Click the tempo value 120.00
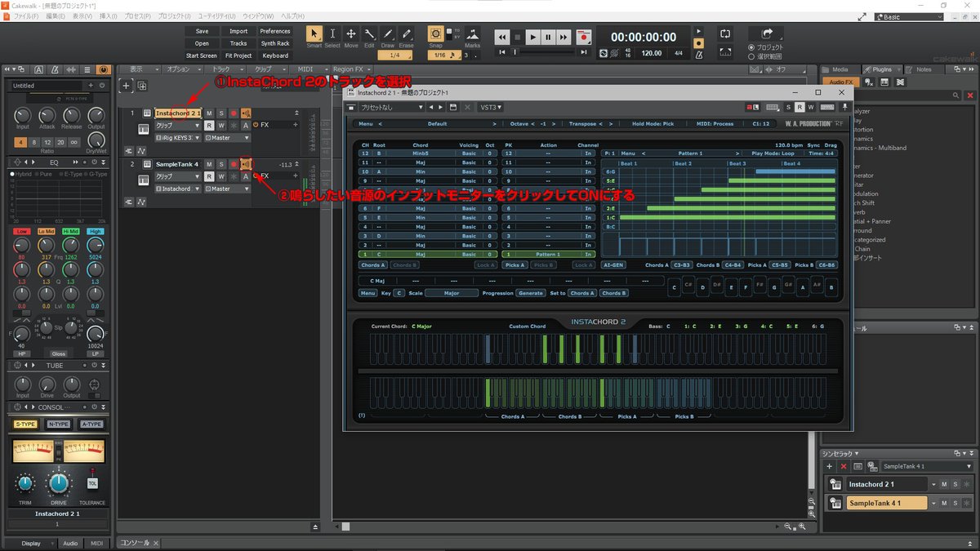The width and height of the screenshot is (980, 551). pos(652,53)
